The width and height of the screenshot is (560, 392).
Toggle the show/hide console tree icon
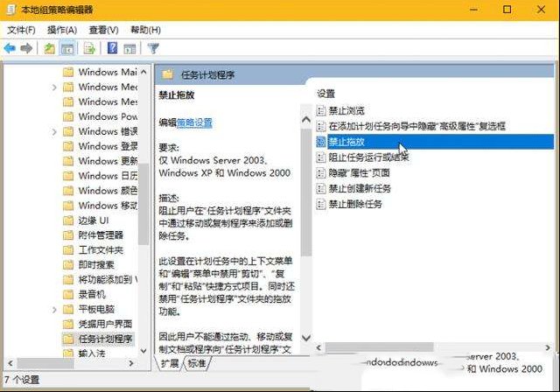(67, 48)
